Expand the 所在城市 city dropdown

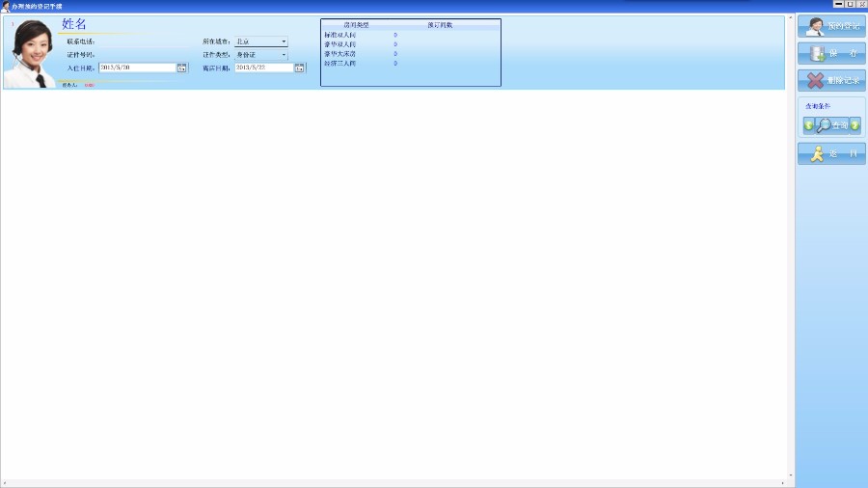pos(284,41)
